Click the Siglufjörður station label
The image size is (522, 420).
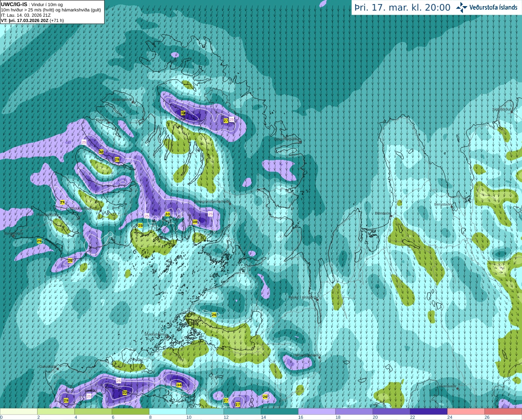coord(502,109)
